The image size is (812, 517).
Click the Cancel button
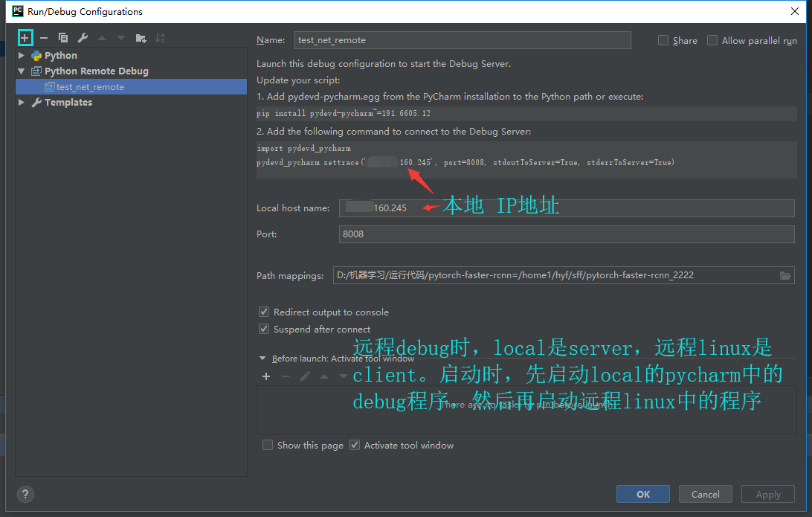click(x=705, y=494)
